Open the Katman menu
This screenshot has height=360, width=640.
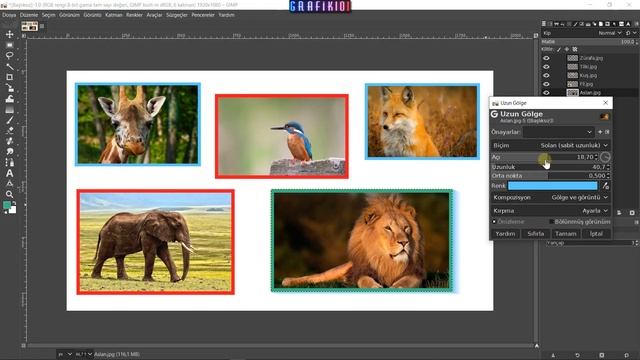point(113,15)
